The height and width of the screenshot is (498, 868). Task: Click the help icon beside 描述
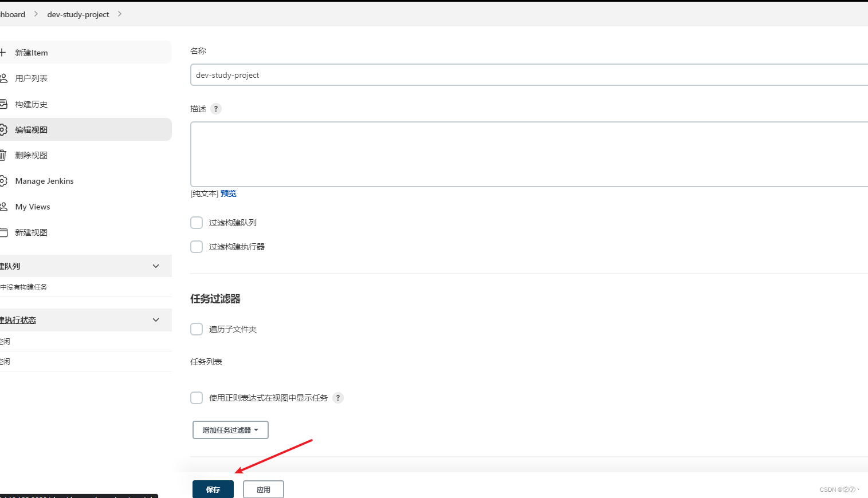[216, 109]
